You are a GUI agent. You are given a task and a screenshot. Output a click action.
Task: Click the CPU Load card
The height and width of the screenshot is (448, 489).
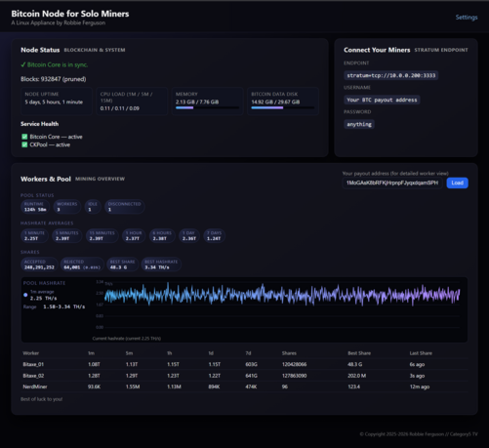pos(132,102)
